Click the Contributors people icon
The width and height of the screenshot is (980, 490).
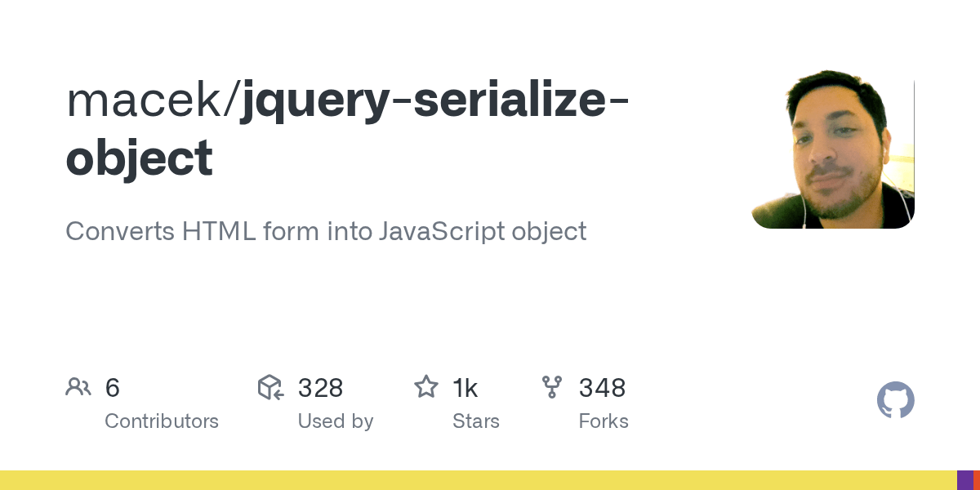coord(78,387)
